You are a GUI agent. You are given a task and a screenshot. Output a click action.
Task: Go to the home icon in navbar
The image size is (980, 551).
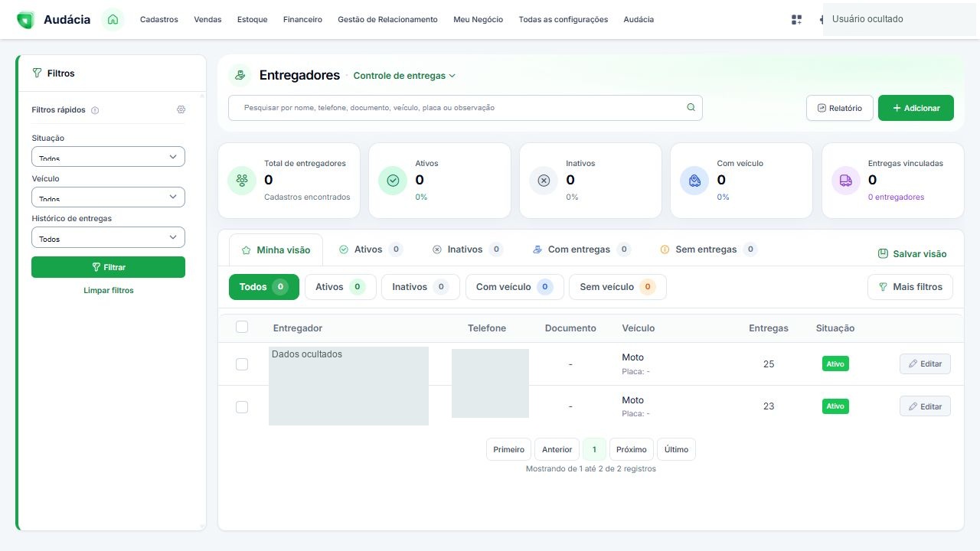click(x=113, y=19)
